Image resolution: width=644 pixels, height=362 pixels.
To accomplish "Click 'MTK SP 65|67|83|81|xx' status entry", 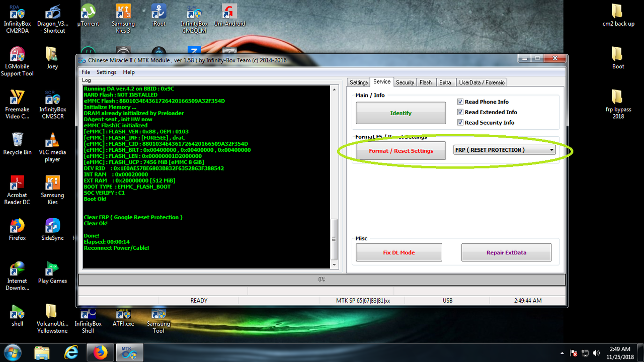I will pos(363,301).
